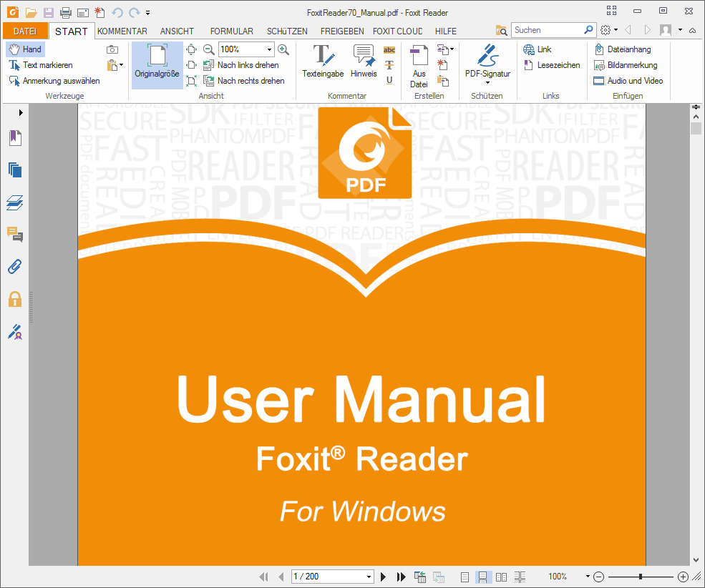
Task: Adjust the status bar zoom slider
Action: tap(641, 577)
